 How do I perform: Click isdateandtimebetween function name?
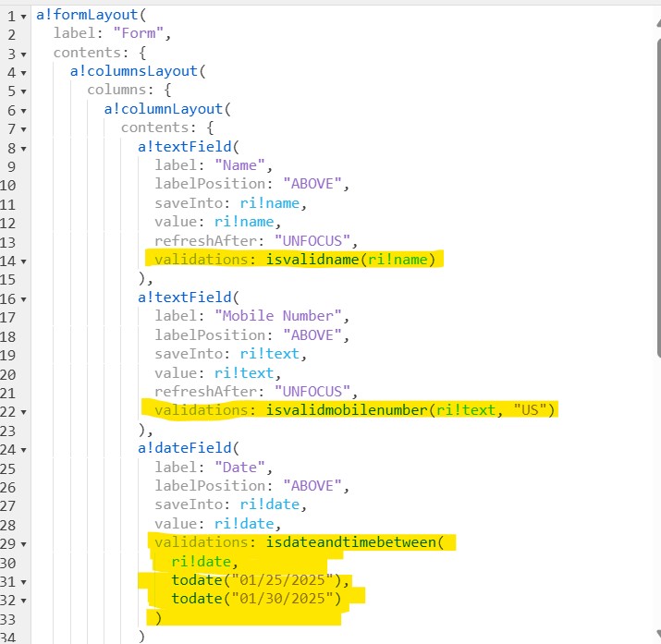(350, 542)
